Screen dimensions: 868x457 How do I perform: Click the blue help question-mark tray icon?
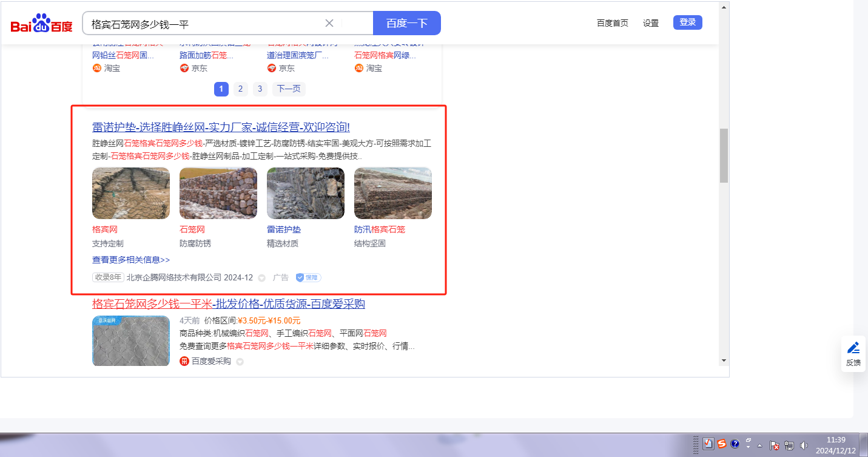735,444
